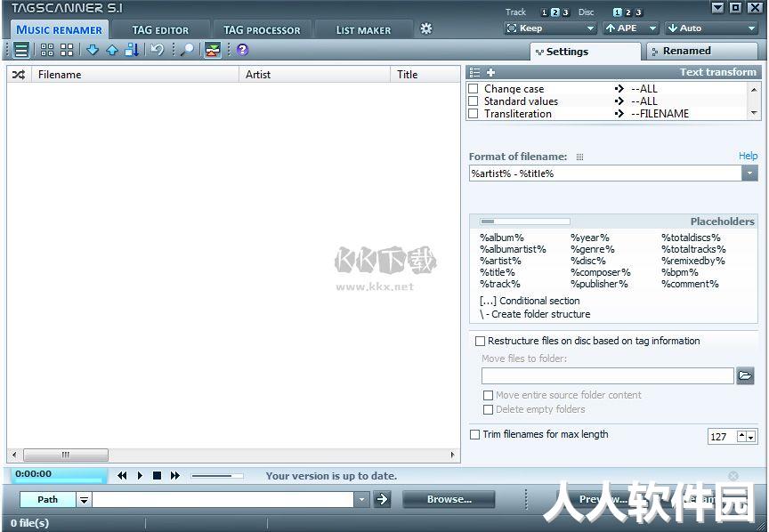The width and height of the screenshot is (769, 532).
Task: Click the file list horizontal scrollbar thumb
Action: (66, 455)
